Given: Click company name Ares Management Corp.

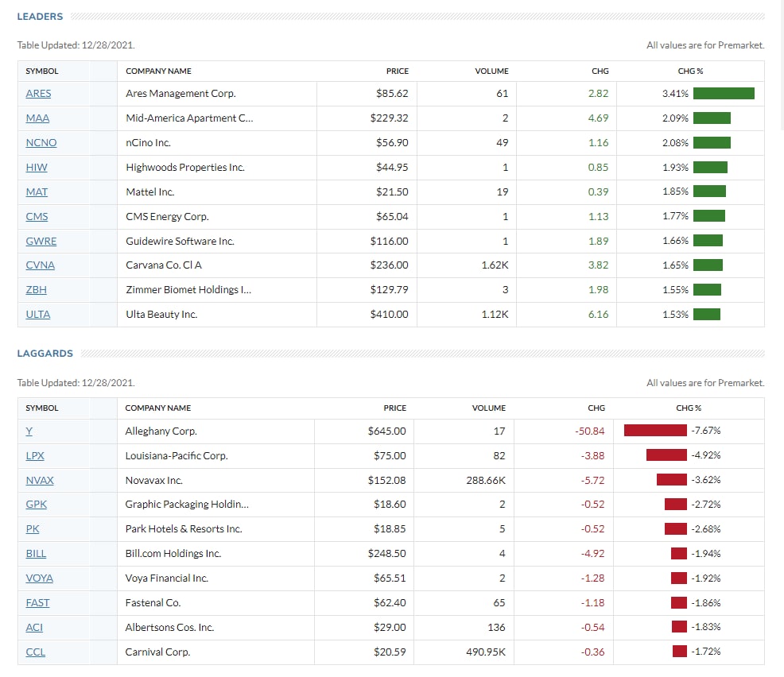Looking at the screenshot, I should click(x=181, y=94).
